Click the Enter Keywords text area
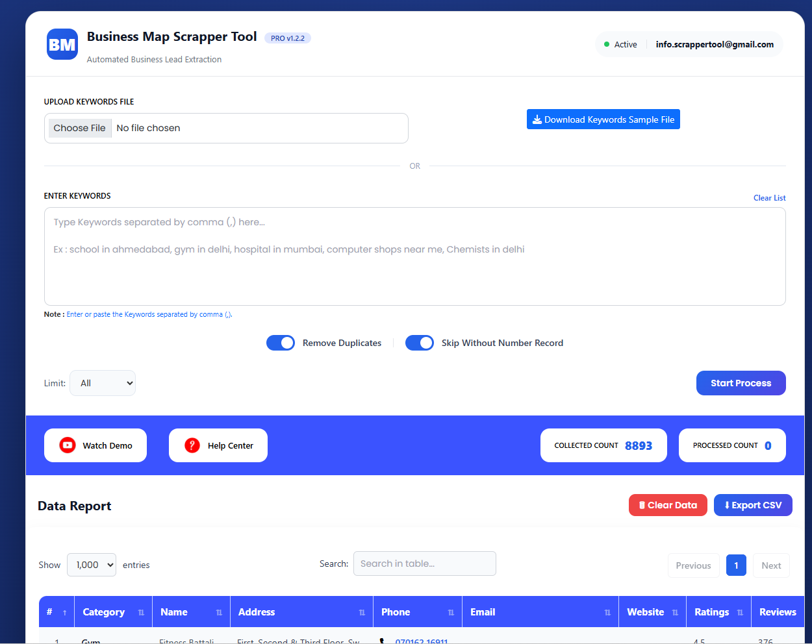The width and height of the screenshot is (812, 644). pos(415,256)
